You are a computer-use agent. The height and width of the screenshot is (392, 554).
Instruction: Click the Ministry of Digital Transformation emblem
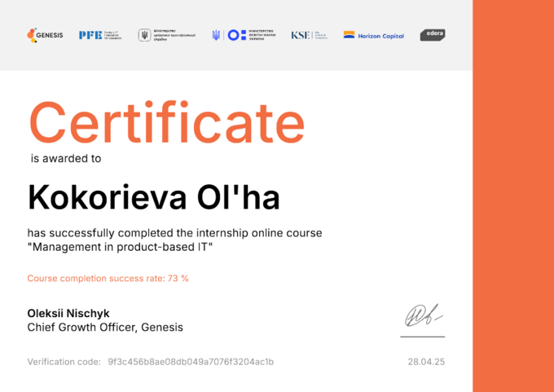tap(166, 35)
